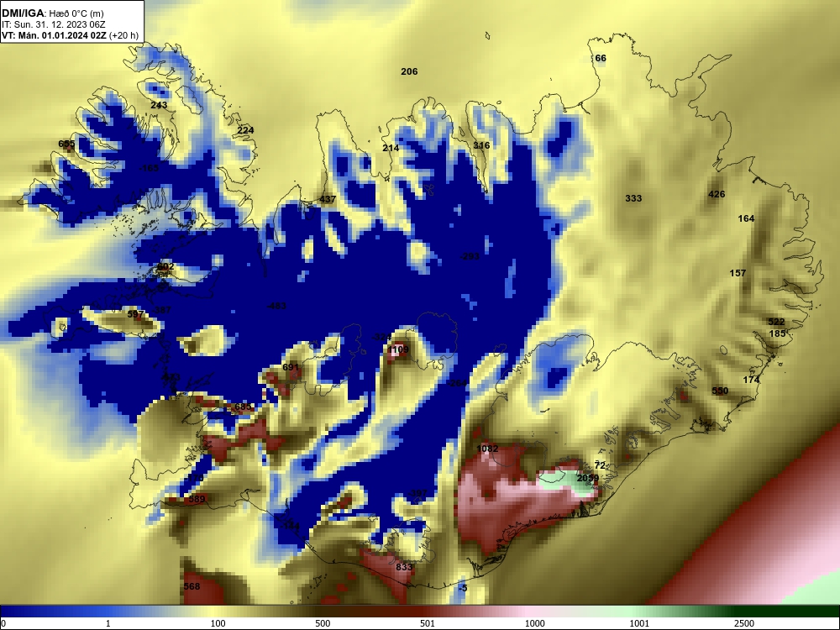Click the legend label 501
This screenshot has height=630, width=840.
pos(427,623)
